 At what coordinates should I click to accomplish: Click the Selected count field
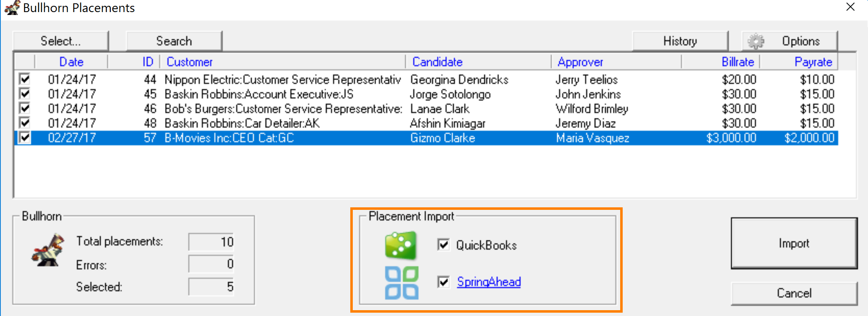pos(211,286)
